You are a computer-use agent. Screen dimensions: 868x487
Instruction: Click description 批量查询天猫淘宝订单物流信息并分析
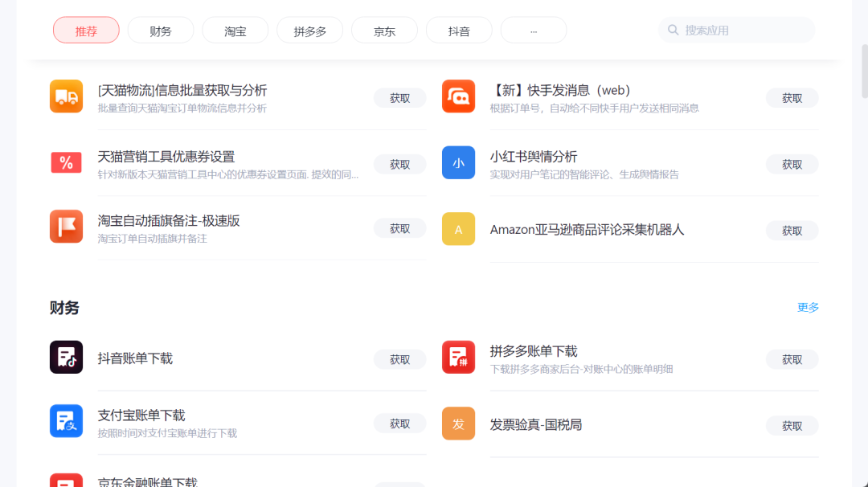[182, 108]
